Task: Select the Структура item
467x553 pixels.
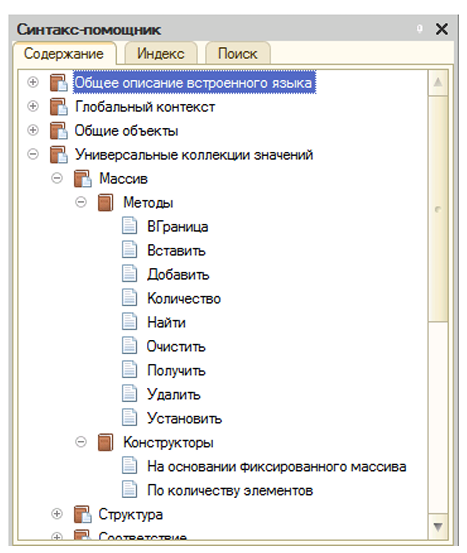Action: 131,514
